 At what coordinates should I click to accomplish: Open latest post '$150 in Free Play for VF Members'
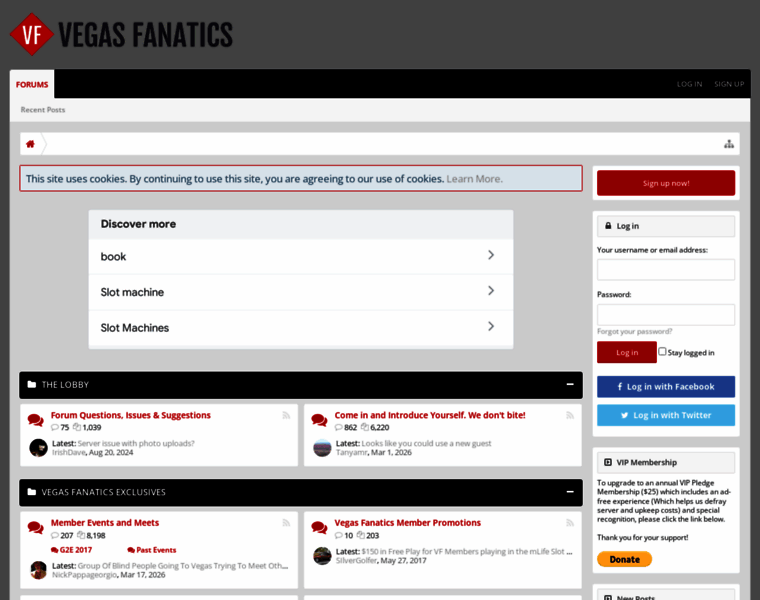467,552
